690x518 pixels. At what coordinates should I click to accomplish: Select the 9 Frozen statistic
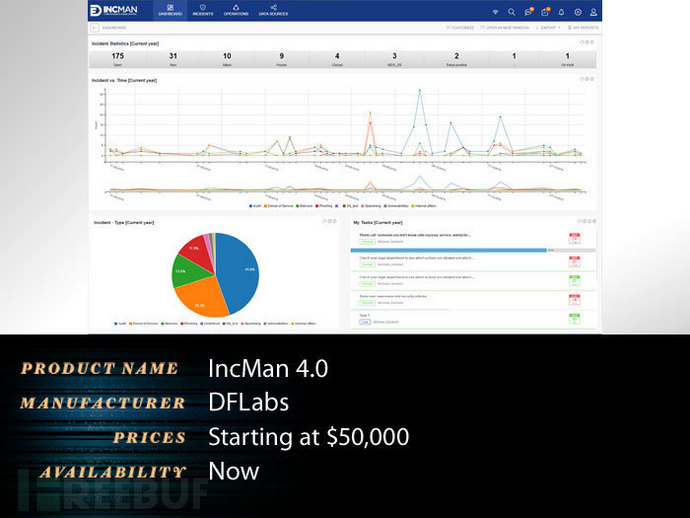tap(282, 59)
